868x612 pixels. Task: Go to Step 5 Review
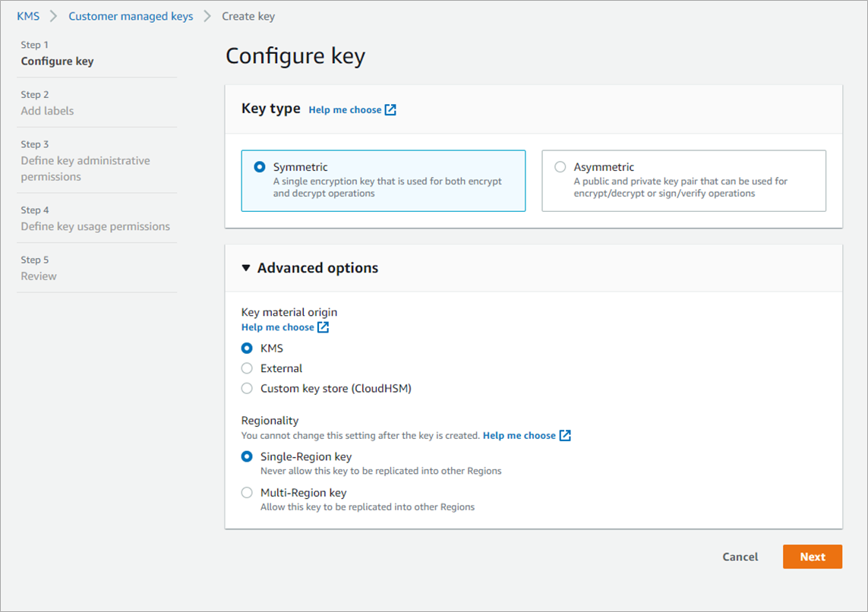pyautogui.click(x=39, y=276)
